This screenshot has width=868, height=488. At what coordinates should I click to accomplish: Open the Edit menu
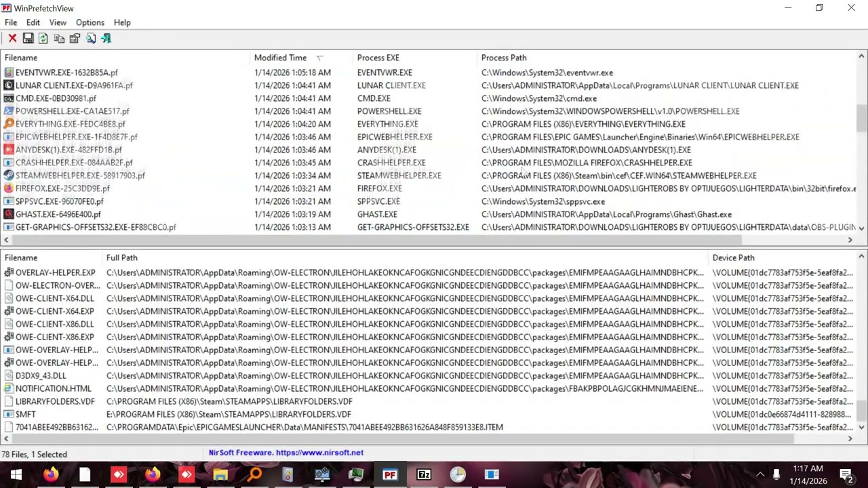coord(33,22)
